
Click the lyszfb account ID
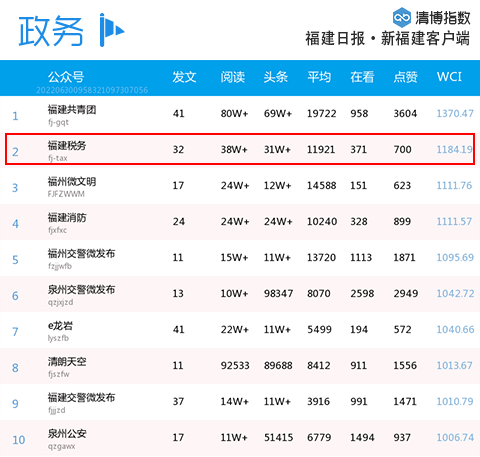pyautogui.click(x=58, y=338)
